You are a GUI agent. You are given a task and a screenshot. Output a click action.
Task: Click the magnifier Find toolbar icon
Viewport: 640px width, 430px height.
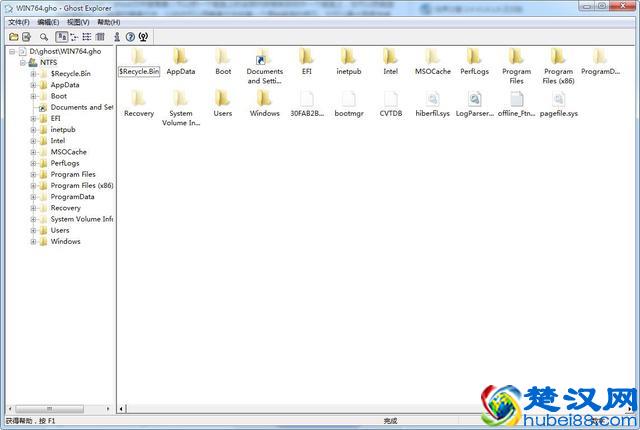43,36
